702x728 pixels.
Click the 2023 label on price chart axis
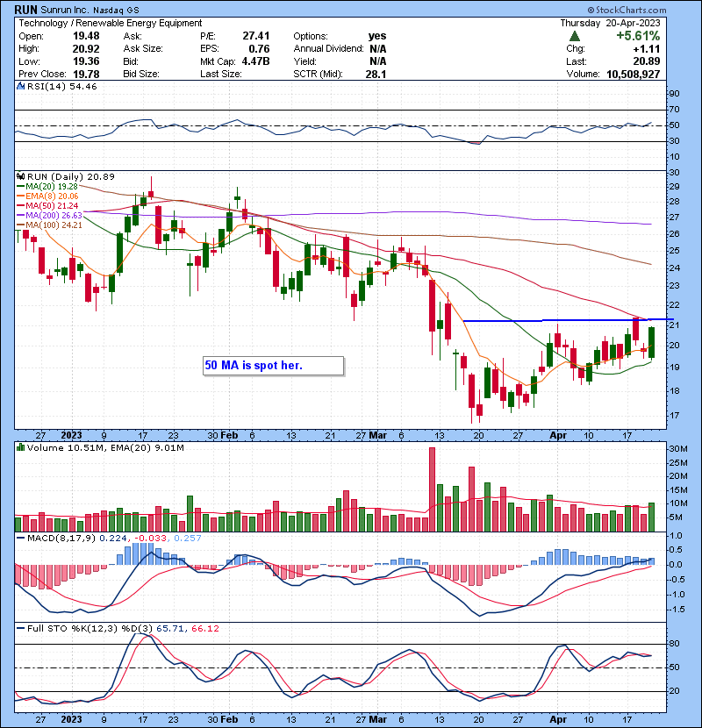72,436
